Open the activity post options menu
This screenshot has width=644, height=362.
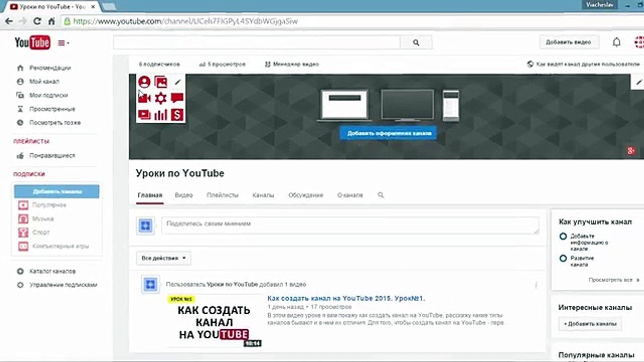coord(536,285)
